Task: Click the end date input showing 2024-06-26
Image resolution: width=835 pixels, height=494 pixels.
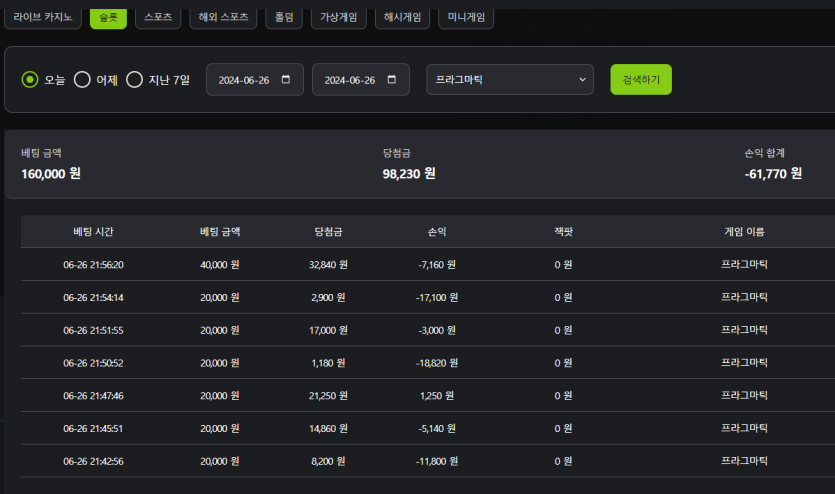Action: pos(361,80)
